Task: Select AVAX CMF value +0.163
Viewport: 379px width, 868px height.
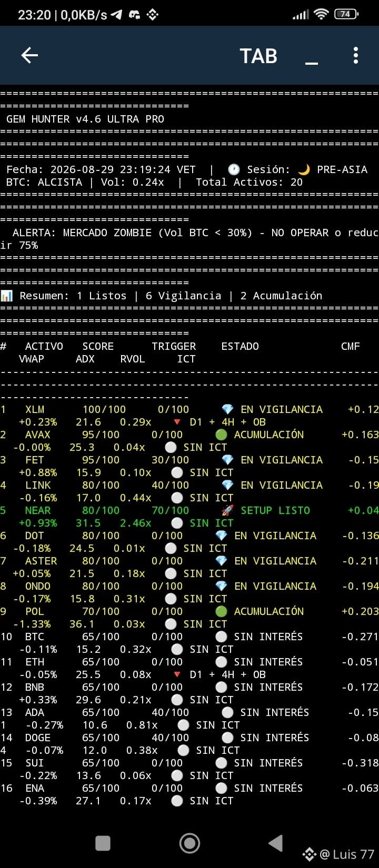Action: click(360, 435)
